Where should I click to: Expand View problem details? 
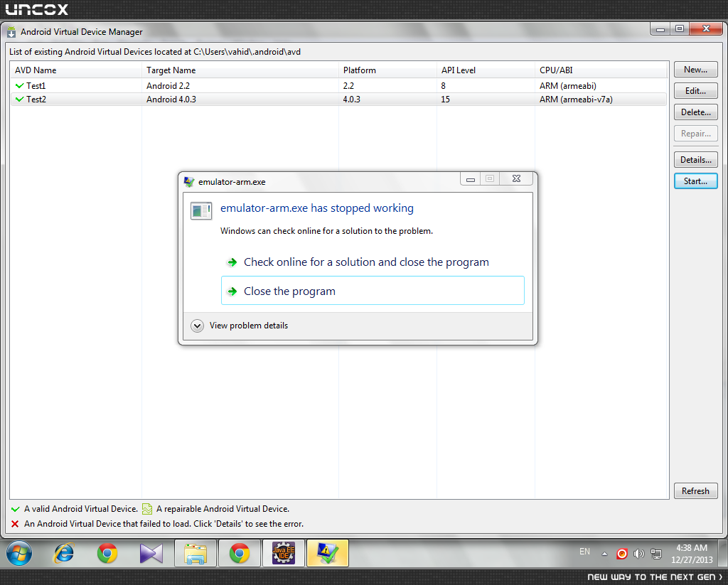239,326
